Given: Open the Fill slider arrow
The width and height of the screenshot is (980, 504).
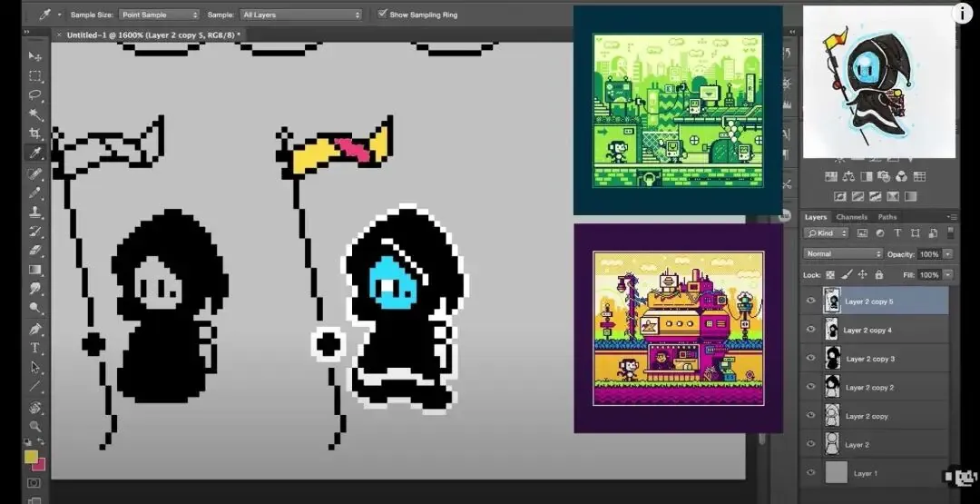Looking at the screenshot, I should click(948, 274).
